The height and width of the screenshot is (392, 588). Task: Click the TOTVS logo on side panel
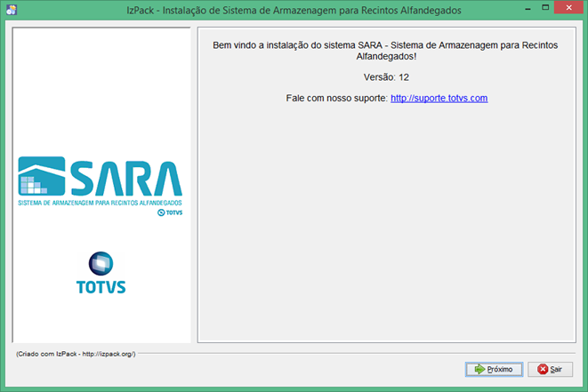(101, 273)
